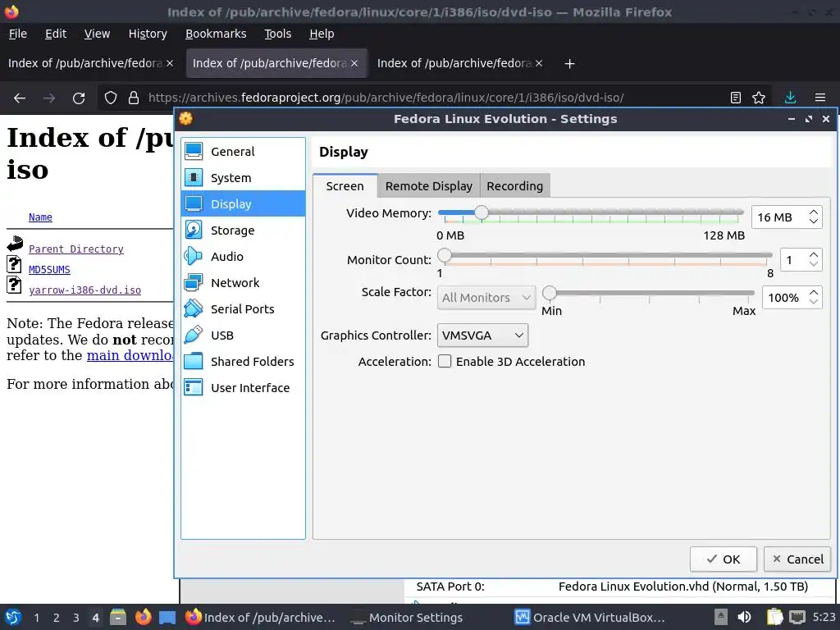Viewport: 840px width, 630px height.
Task: Click the clipboard tray icon
Action: coord(774,617)
